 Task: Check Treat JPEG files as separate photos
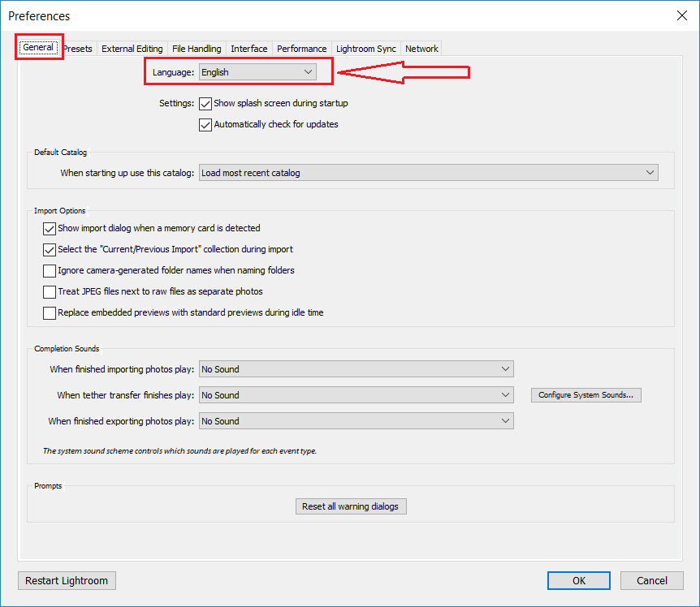coord(50,291)
